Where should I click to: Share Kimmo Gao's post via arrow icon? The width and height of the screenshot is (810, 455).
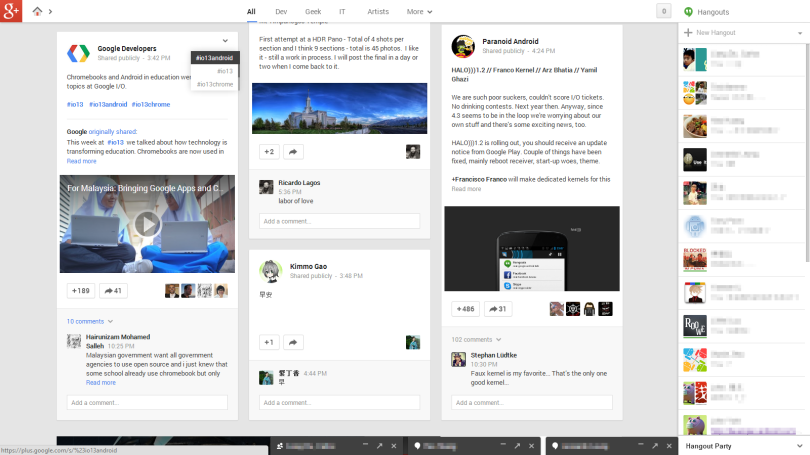[x=293, y=342]
